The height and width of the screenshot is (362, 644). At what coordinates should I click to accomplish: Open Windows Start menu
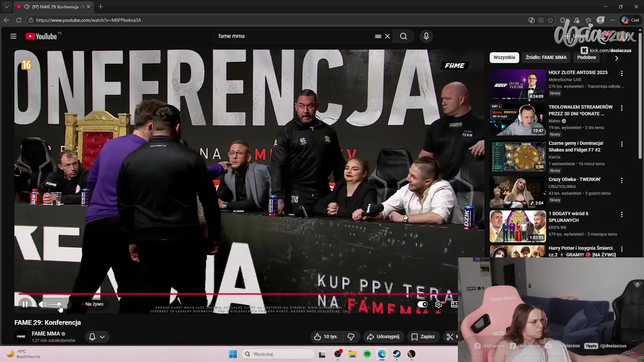233,354
